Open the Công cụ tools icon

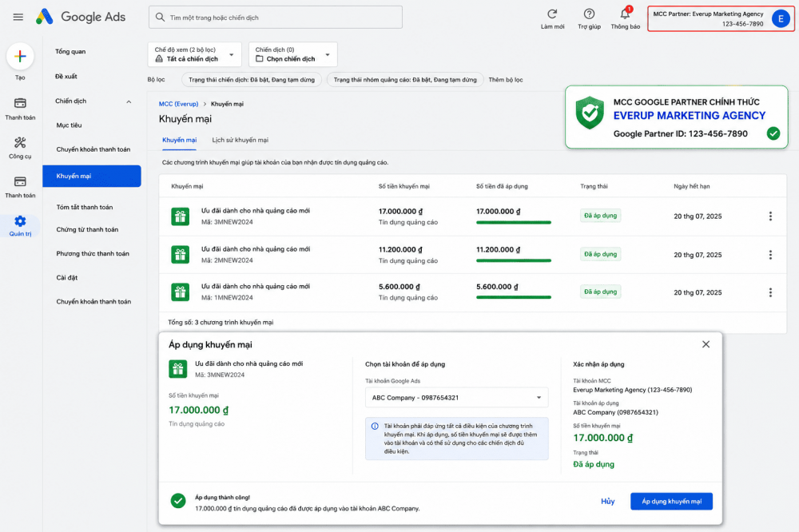20,142
